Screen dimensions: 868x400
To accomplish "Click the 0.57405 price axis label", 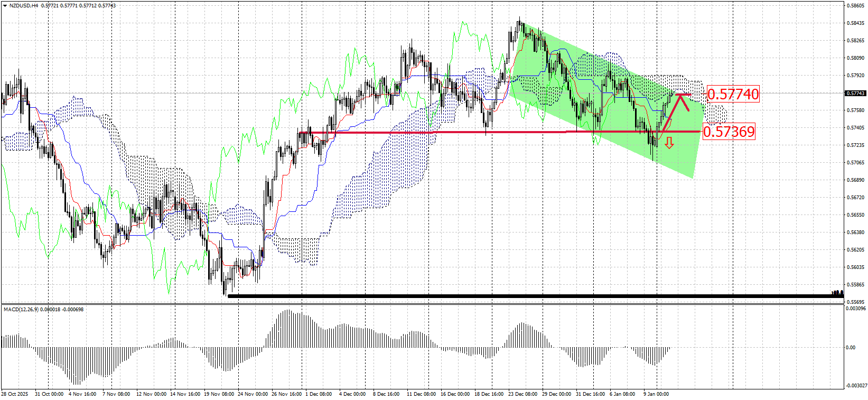I will pos(856,128).
